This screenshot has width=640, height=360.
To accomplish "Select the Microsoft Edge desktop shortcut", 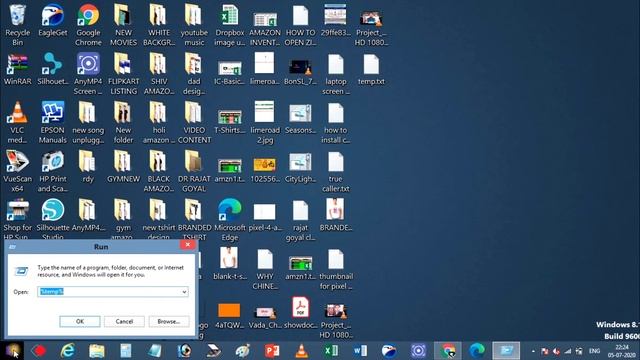I will 229,220.
